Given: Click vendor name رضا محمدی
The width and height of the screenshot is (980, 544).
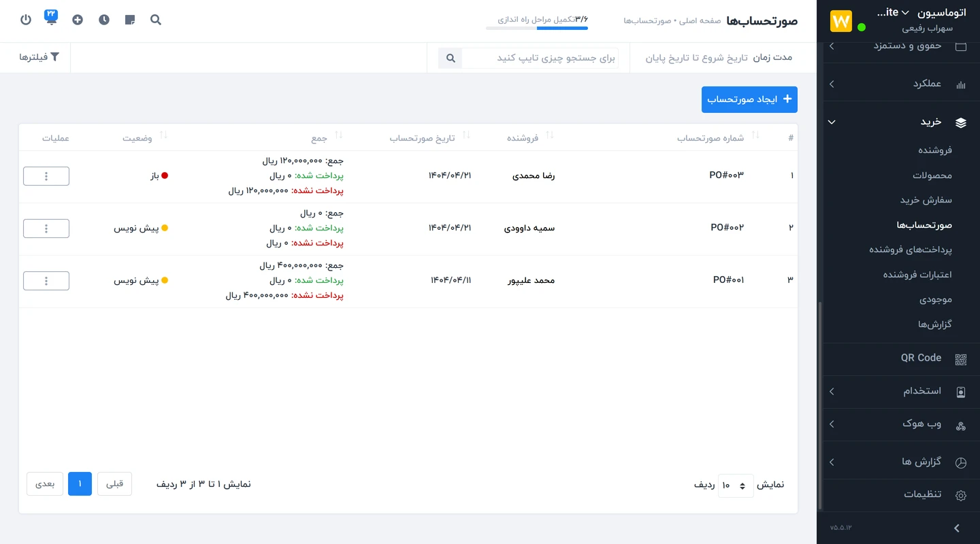Looking at the screenshot, I should coord(534,176).
